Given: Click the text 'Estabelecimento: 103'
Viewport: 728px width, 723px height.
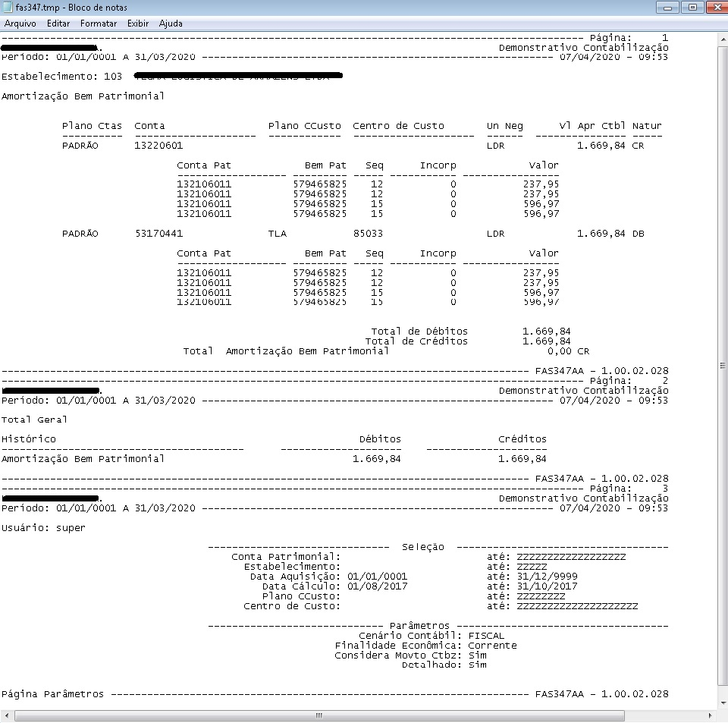Looking at the screenshot, I should coord(61,77).
